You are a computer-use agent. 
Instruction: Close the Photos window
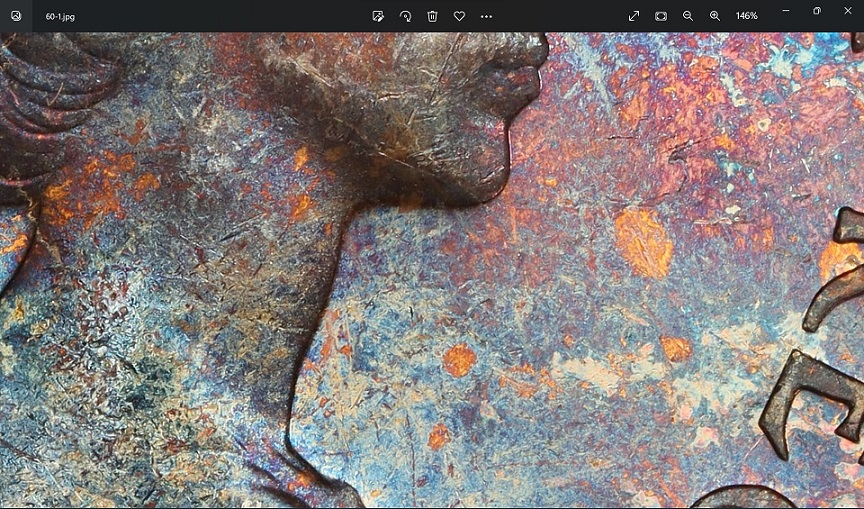(x=847, y=10)
